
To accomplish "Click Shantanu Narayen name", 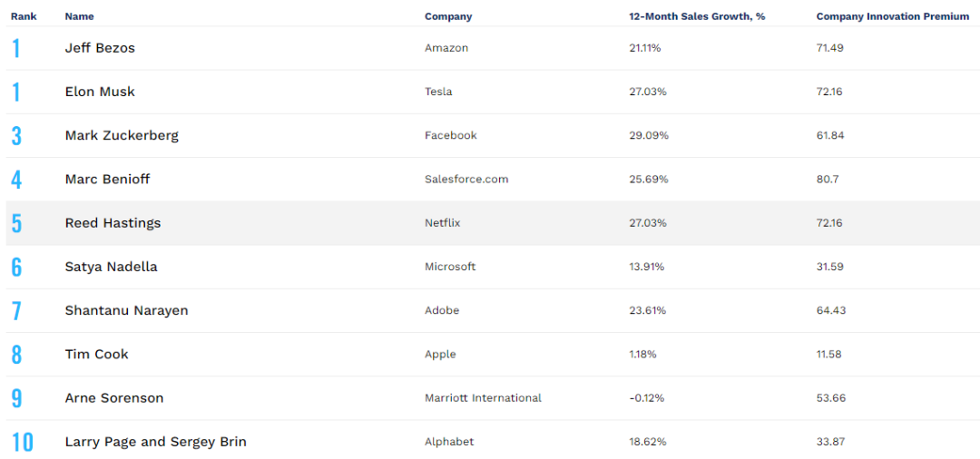I will [126, 310].
